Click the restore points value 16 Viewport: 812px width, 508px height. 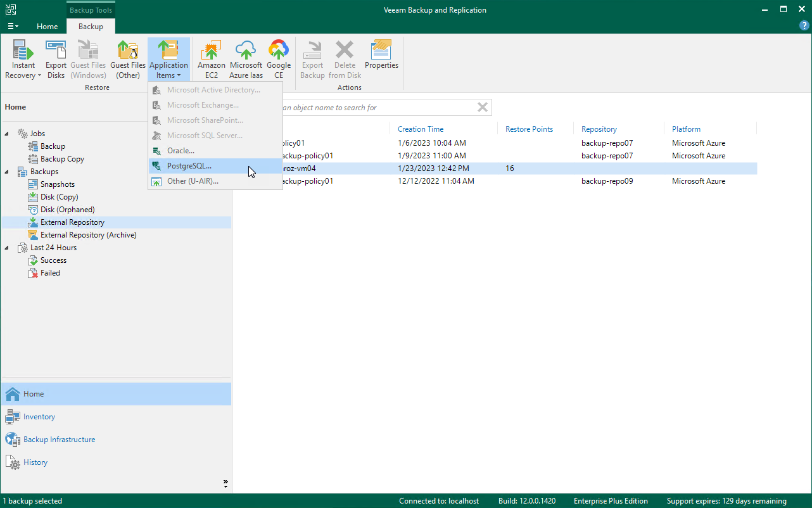[510, 168]
